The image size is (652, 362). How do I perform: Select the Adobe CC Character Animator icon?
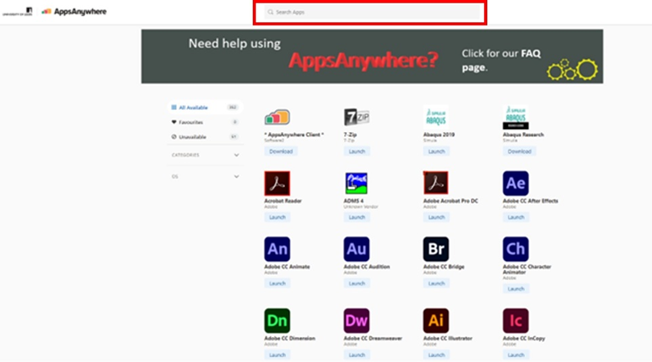click(515, 249)
